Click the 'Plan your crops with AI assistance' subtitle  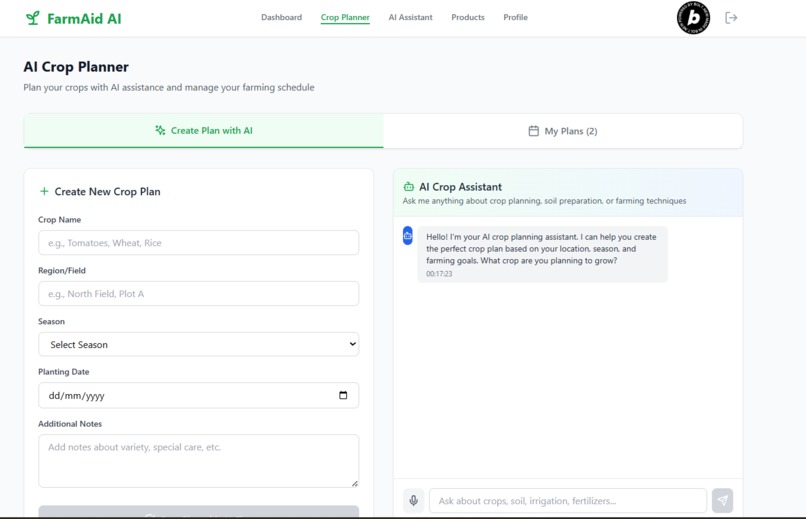(x=169, y=87)
